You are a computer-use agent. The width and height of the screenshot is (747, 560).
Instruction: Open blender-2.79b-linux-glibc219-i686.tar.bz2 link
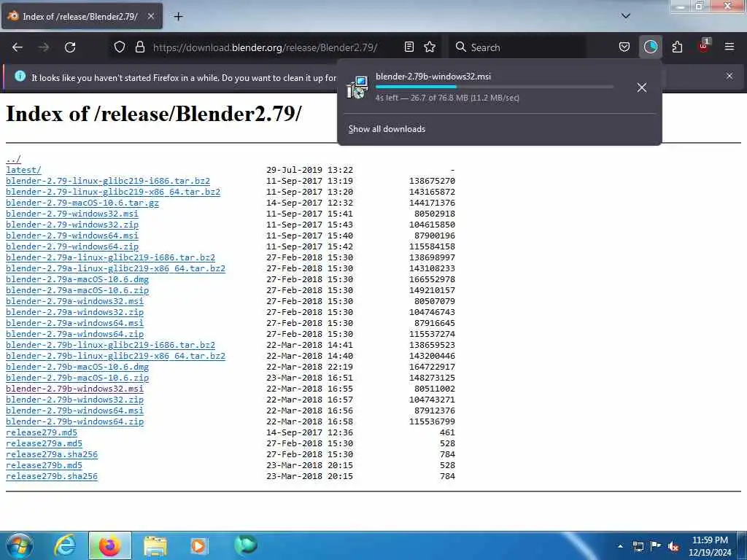[x=111, y=345]
